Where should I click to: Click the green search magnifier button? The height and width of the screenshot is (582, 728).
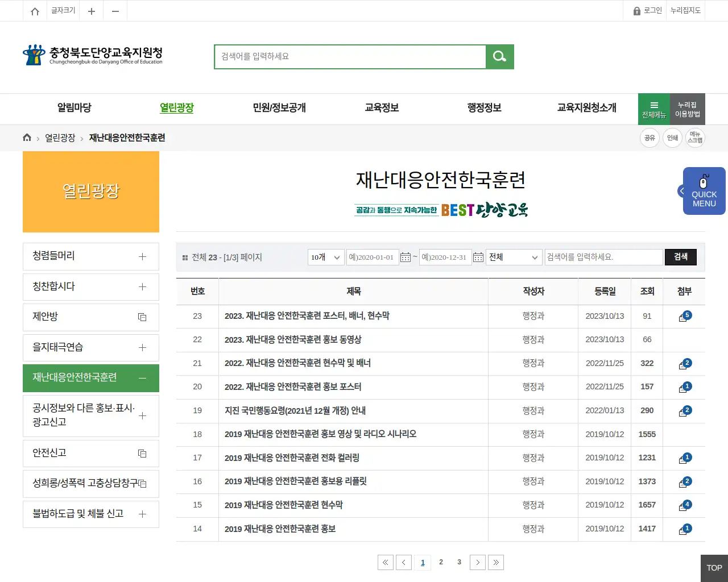[x=500, y=57]
